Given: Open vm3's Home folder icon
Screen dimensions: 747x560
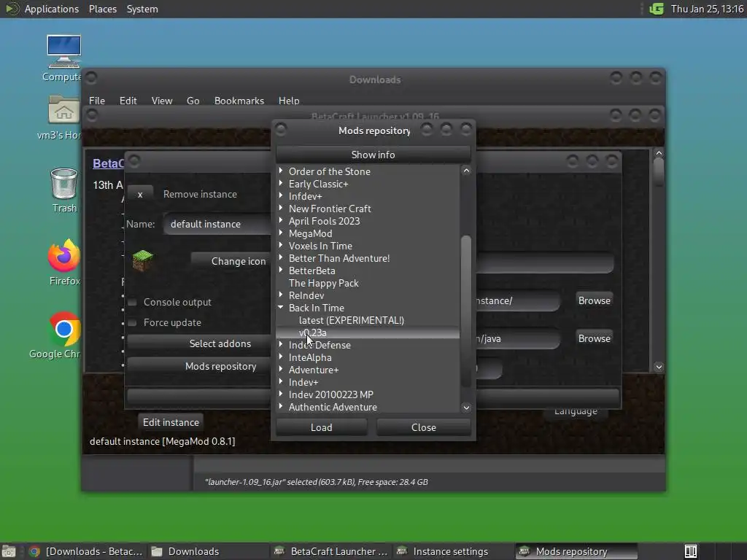Looking at the screenshot, I should pyautogui.click(x=64, y=109).
